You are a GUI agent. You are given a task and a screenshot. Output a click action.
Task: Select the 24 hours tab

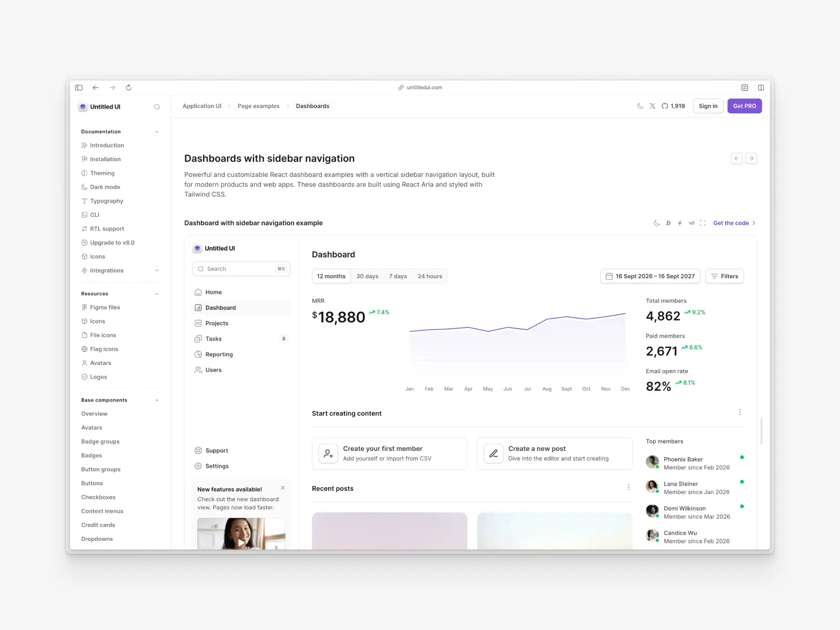(x=430, y=276)
